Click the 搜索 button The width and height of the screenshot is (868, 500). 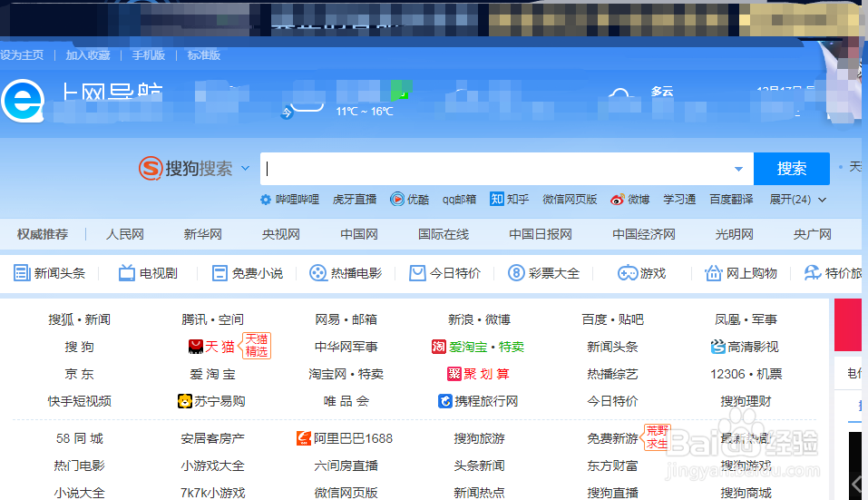(x=792, y=168)
